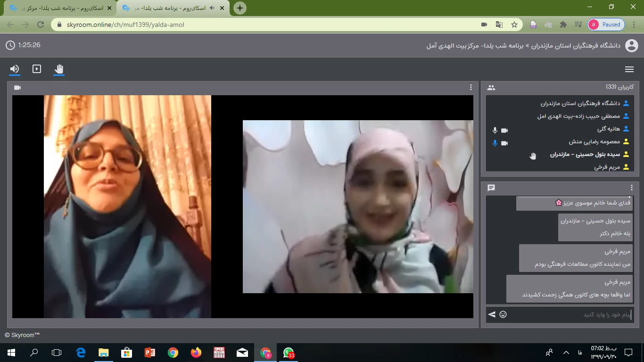Image resolution: width=644 pixels, height=362 pixels.
Task: Select user مریم فرخی in users list
Action: pyautogui.click(x=607, y=167)
